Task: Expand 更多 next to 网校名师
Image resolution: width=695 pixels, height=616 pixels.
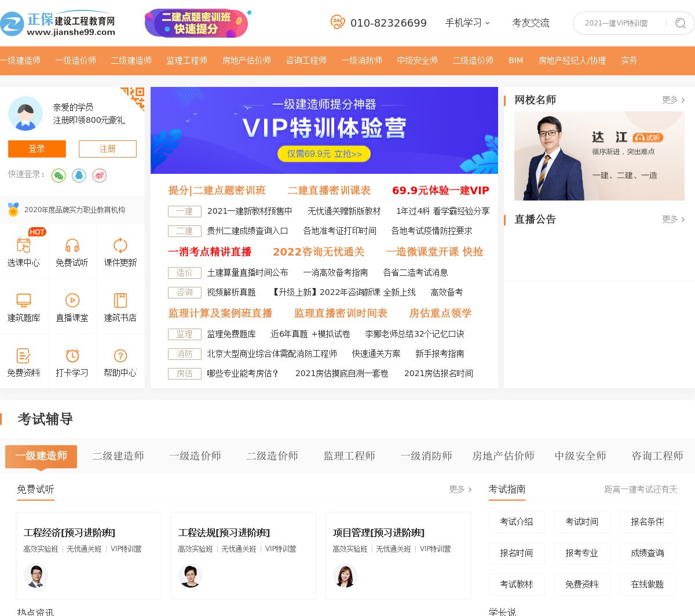Action: pyautogui.click(x=673, y=100)
